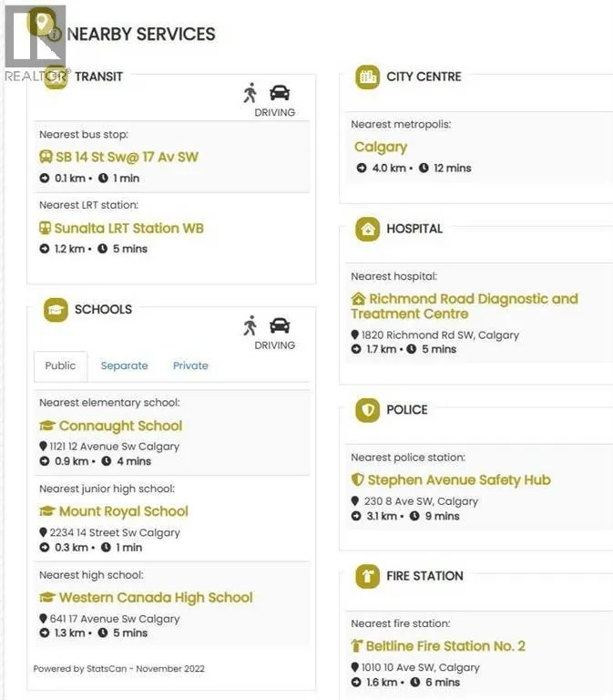Select the walking mode icon in Transit
This screenshot has width=613, height=700.
(250, 92)
